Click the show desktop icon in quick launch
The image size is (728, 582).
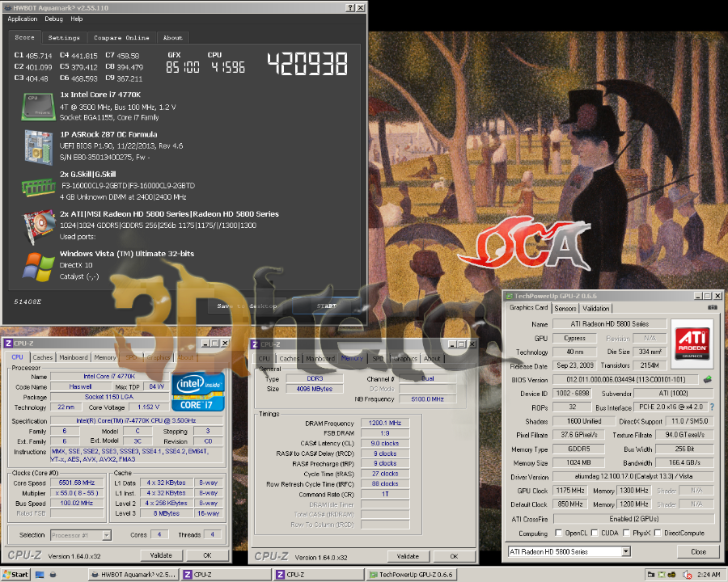point(40,575)
